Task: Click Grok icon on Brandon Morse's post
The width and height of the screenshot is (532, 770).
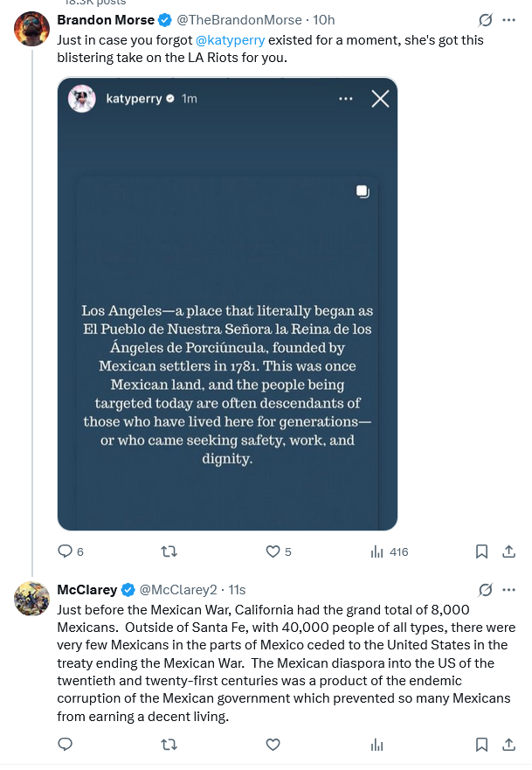Action: coord(486,20)
